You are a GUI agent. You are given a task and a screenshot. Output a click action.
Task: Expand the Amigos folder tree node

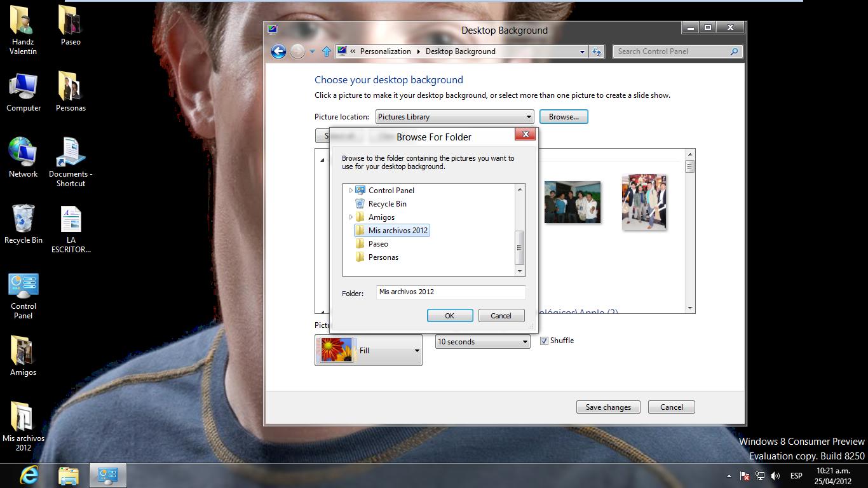pyautogui.click(x=351, y=217)
